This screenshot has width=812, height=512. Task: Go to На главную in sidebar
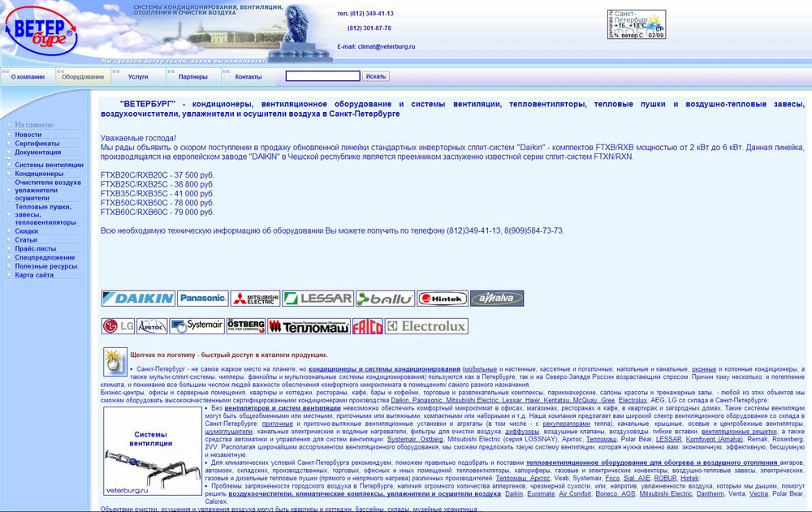pos(34,125)
